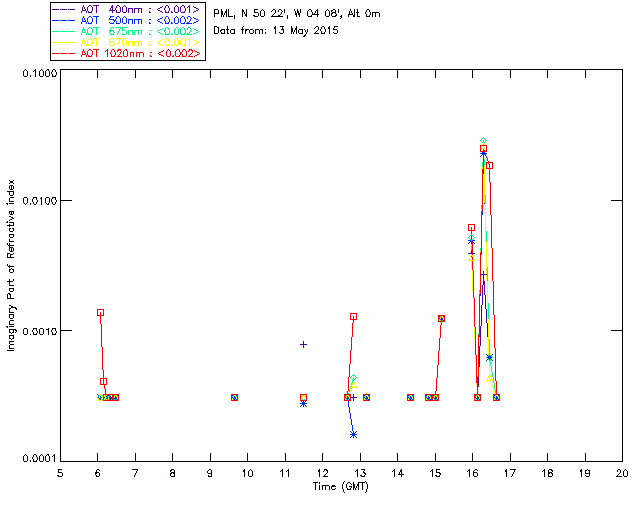Click the AOT 675nm legend entry
The width and height of the screenshot is (640, 512).
click(127, 31)
